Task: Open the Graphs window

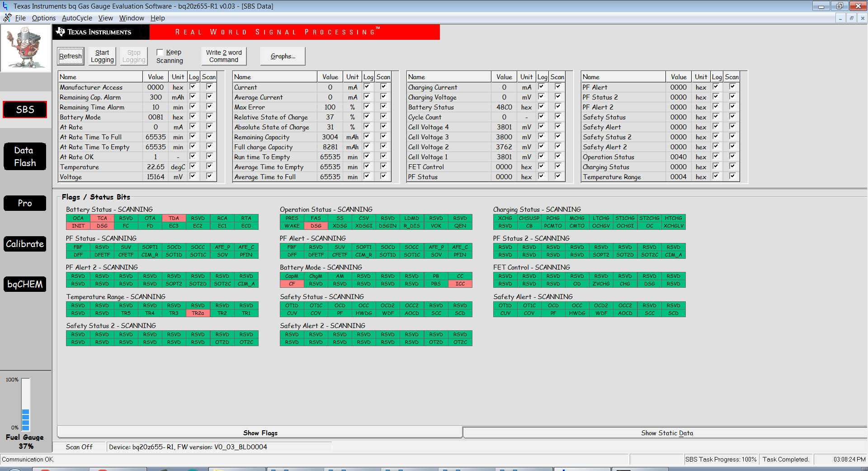Action: (283, 56)
